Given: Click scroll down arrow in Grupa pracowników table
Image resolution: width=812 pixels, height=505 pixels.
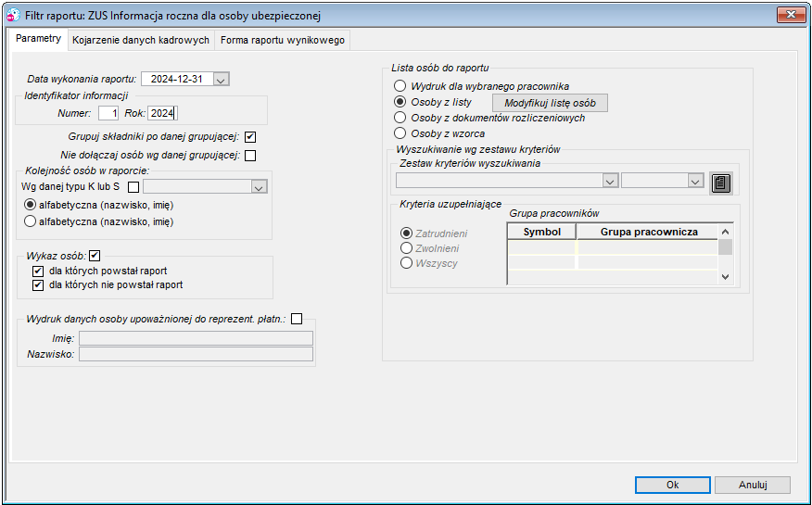Looking at the screenshot, I should [x=725, y=277].
